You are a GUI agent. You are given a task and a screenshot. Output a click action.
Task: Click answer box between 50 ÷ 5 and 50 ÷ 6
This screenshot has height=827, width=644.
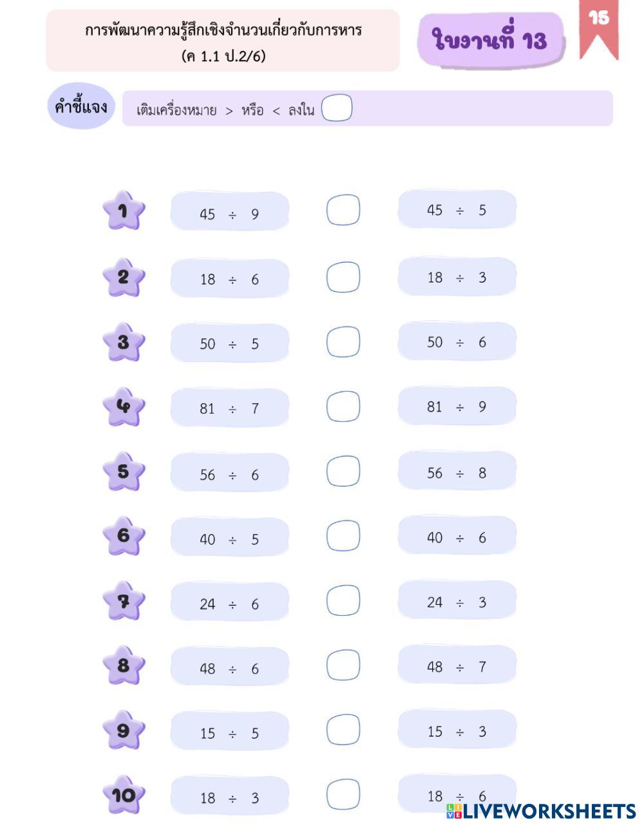[343, 341]
